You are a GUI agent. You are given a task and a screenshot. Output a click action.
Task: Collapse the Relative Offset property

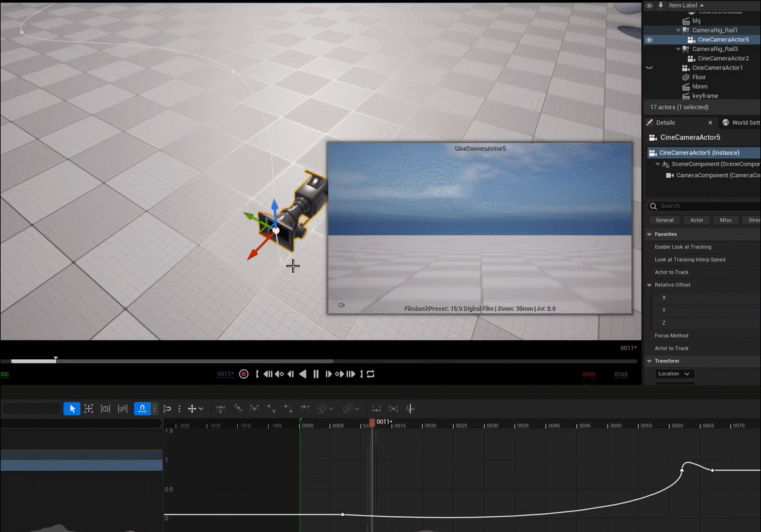[x=650, y=285]
